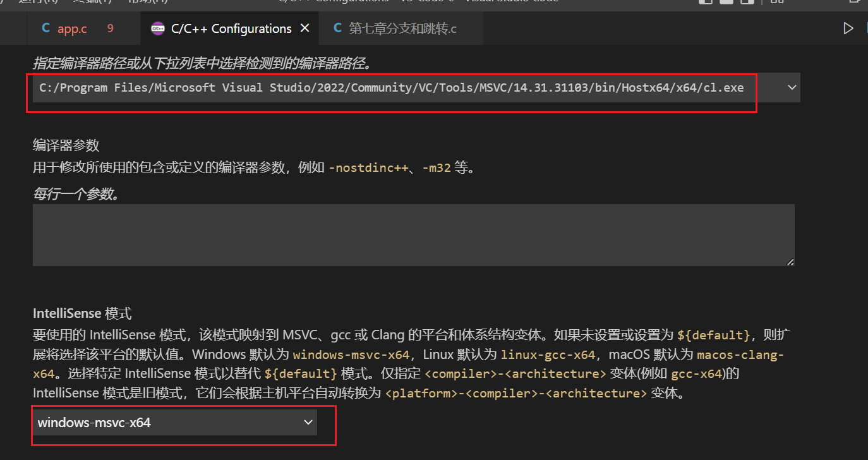Click the IntelliSense 模式 section heading

coord(82,313)
